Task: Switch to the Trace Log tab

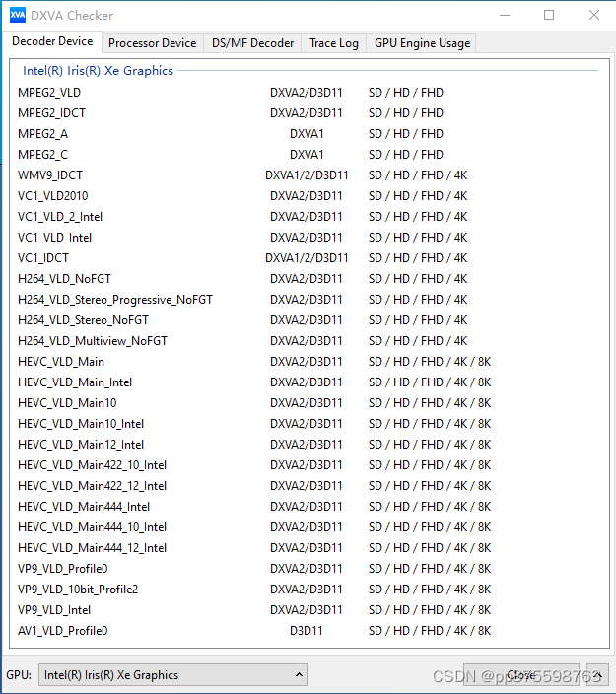Action: (x=334, y=43)
